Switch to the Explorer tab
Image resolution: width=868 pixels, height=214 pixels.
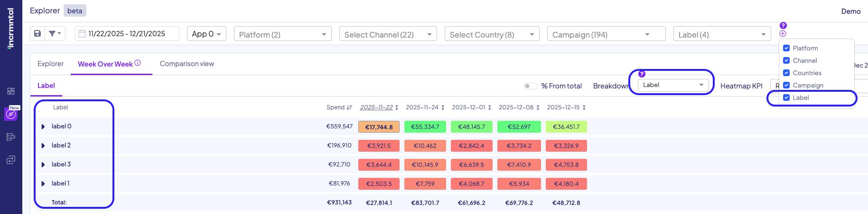(50, 64)
